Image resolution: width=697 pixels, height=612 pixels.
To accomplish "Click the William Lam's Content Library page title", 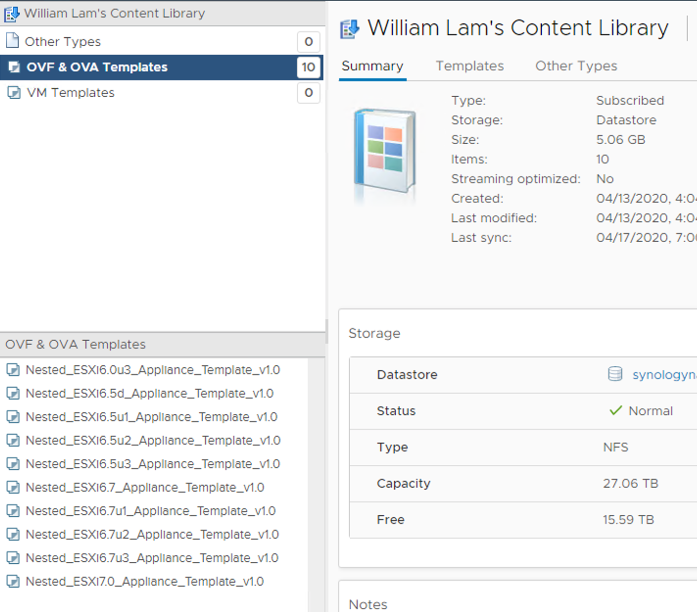I will click(x=518, y=28).
